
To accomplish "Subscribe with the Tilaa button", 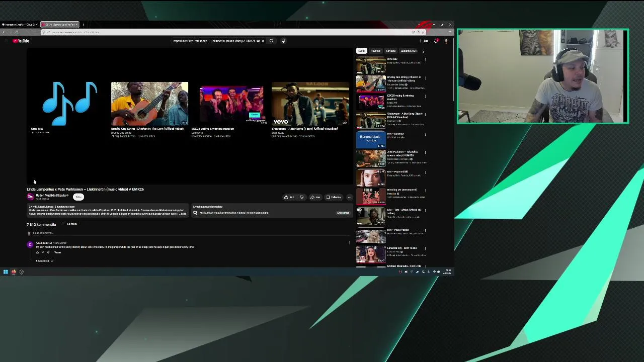I will (78, 197).
